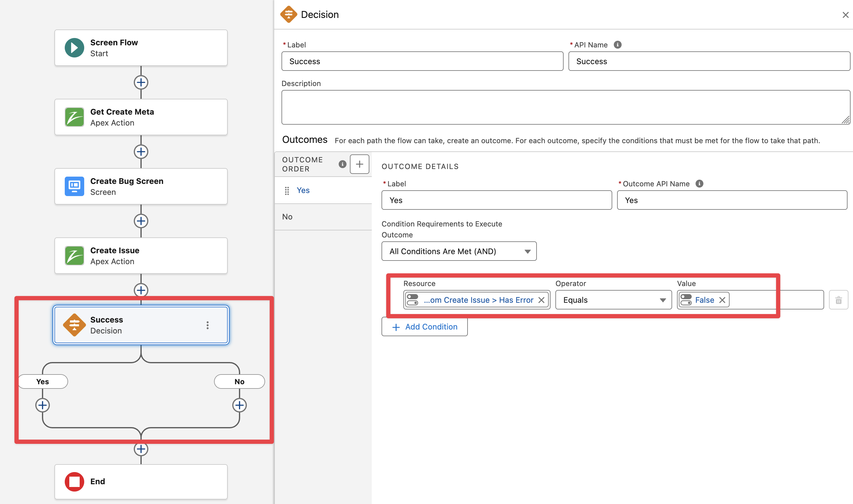Remove the False value pill
The image size is (853, 504).
(x=722, y=300)
